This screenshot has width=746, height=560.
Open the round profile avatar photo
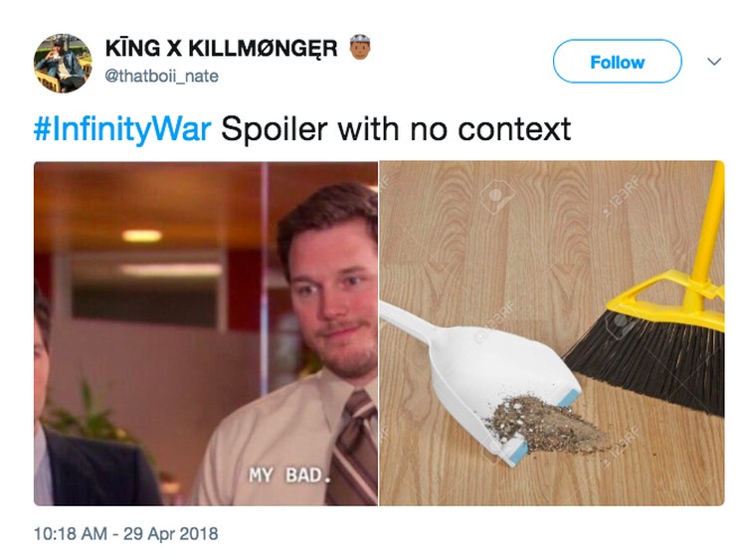[63, 63]
